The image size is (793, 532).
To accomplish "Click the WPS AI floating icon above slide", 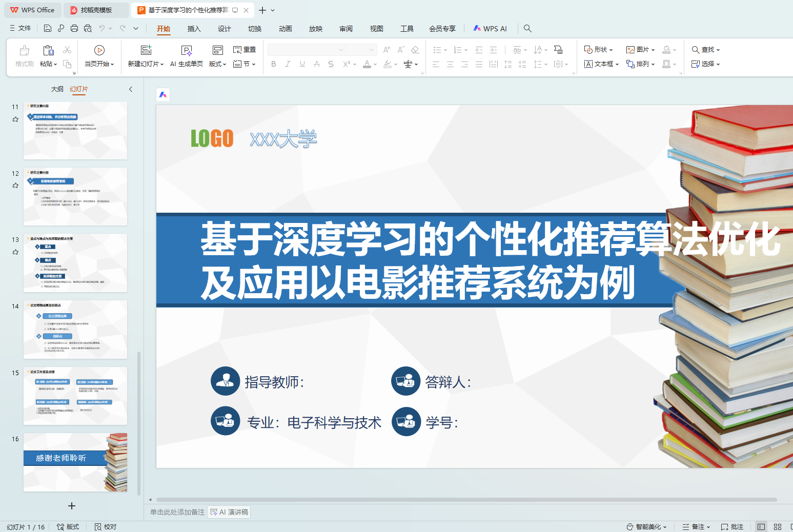I will (x=163, y=94).
